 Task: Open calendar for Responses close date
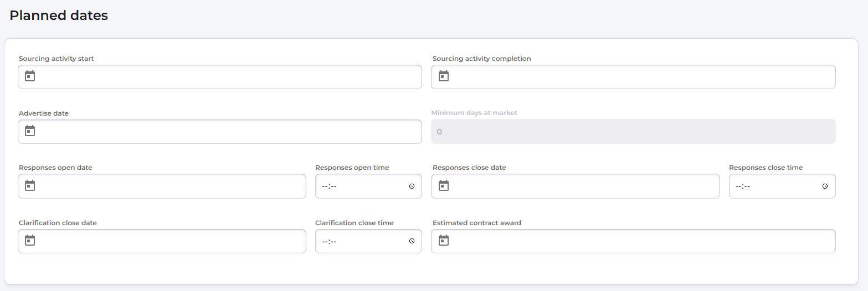pos(444,186)
